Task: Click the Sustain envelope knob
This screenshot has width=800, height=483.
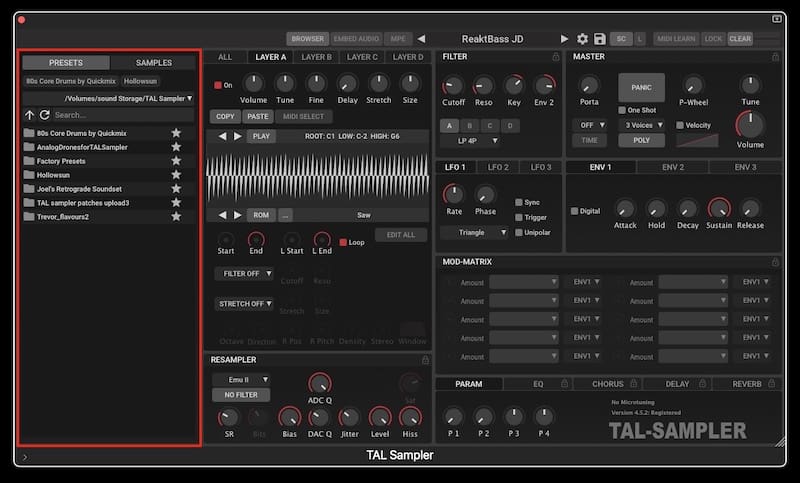Action: point(719,209)
